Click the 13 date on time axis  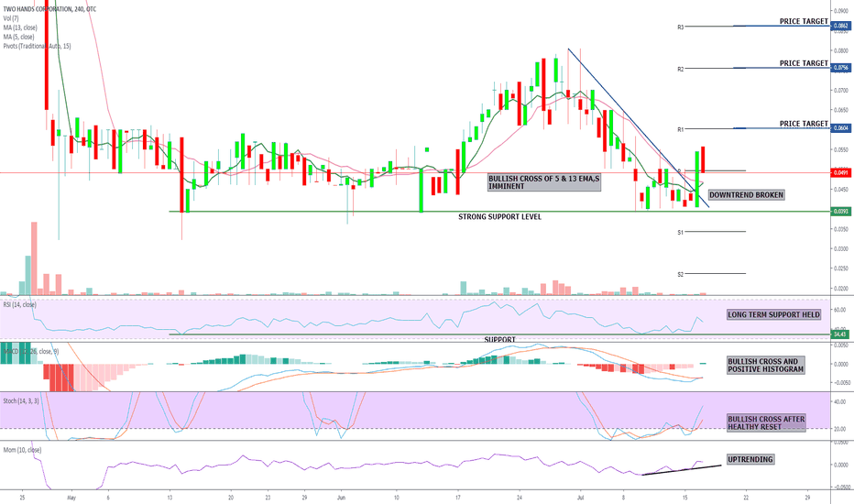click(170, 498)
